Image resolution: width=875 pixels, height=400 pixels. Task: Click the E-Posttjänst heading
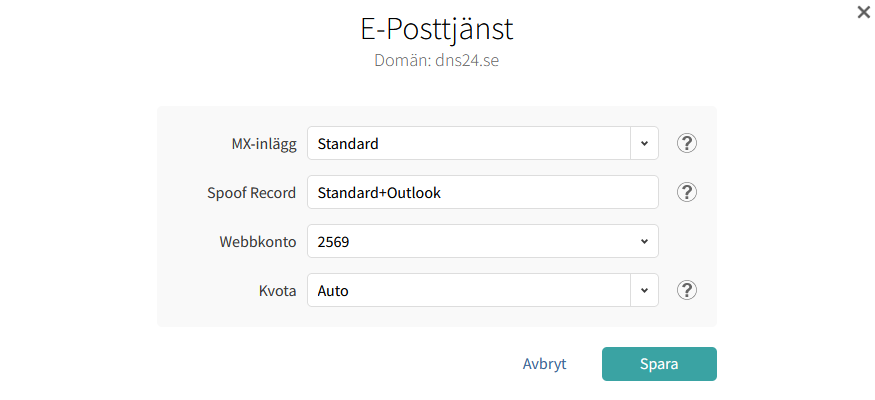pos(437,29)
